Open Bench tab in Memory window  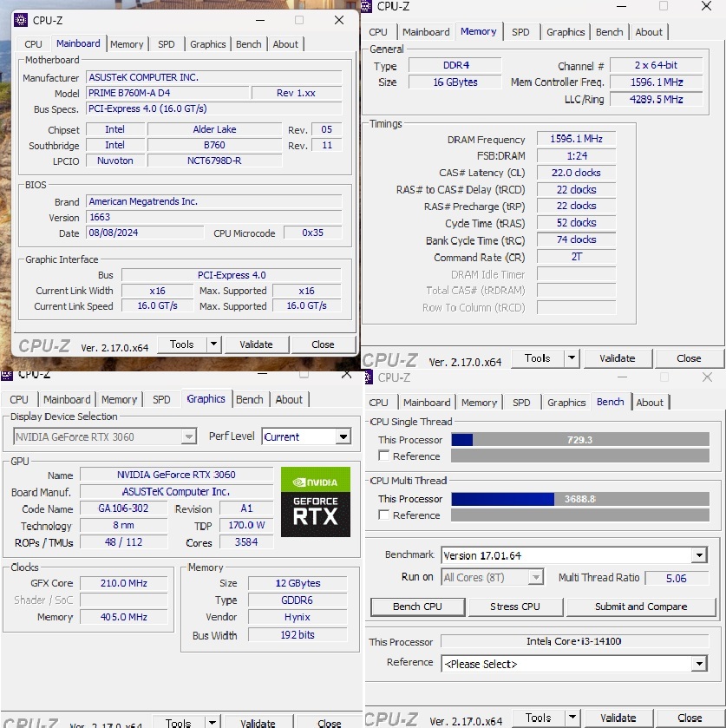point(609,32)
